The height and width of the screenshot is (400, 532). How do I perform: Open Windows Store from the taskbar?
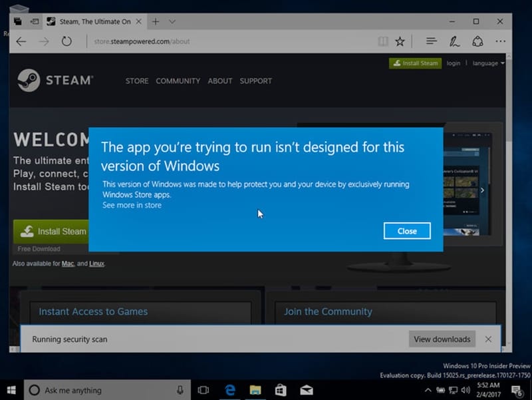click(281, 390)
